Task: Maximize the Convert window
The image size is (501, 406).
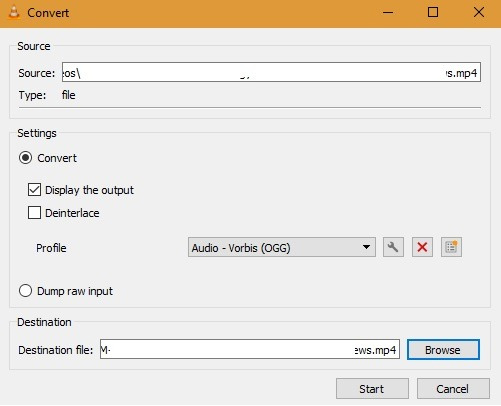Action: (x=433, y=13)
